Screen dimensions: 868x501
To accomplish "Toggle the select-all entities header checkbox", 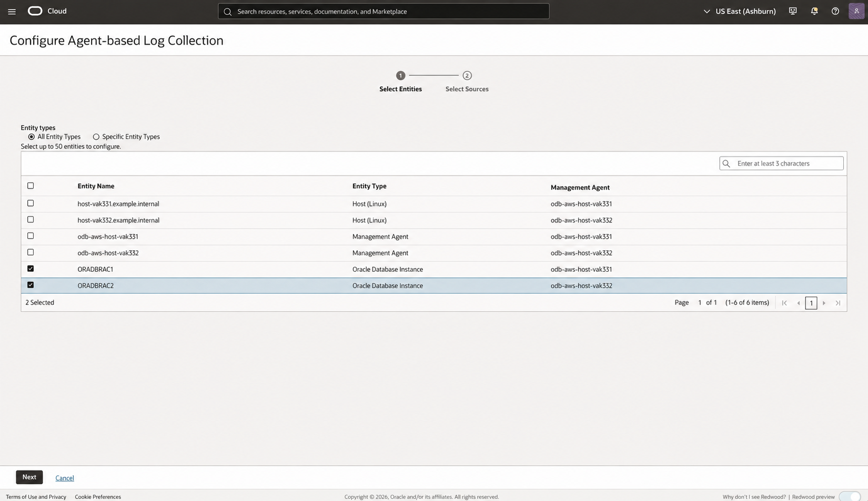I will [x=31, y=186].
